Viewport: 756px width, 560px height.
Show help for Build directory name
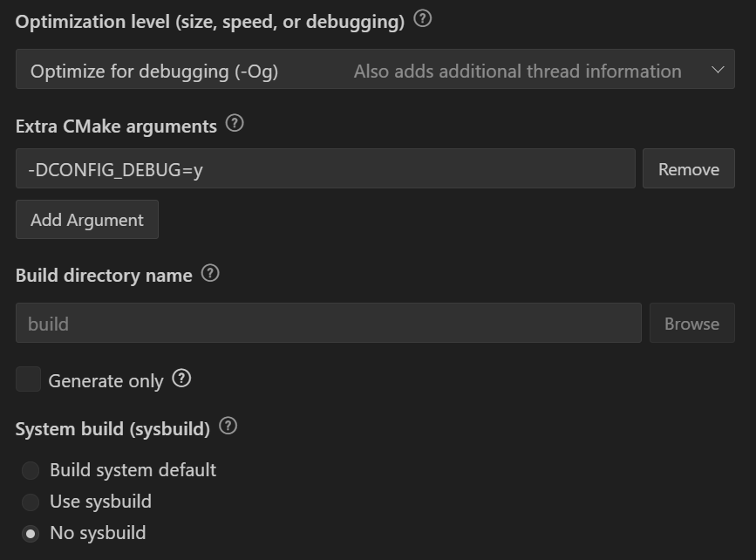[210, 273]
